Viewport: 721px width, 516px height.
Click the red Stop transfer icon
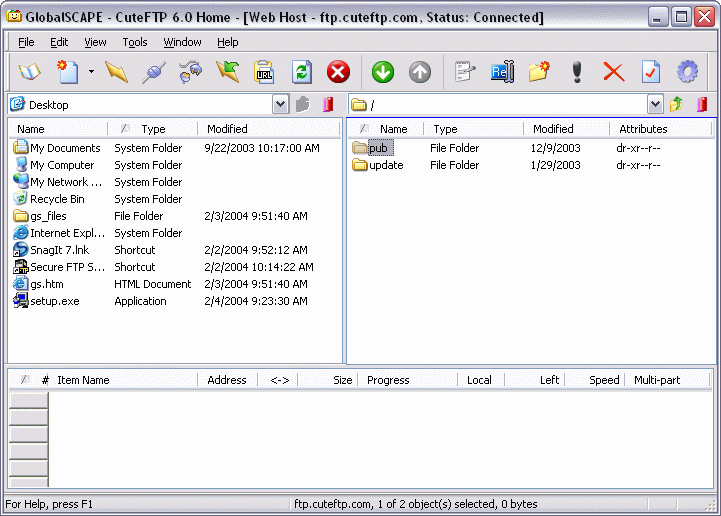(338, 72)
